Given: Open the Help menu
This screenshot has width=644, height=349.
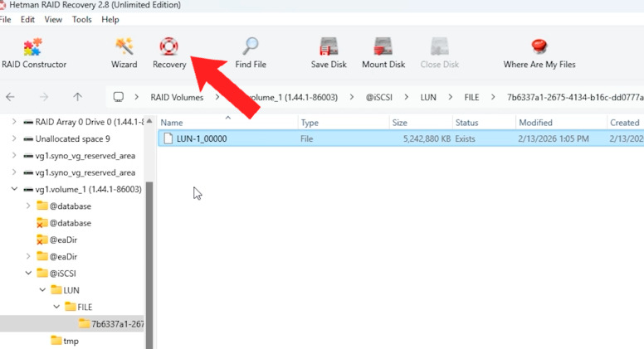Looking at the screenshot, I should click(110, 19).
